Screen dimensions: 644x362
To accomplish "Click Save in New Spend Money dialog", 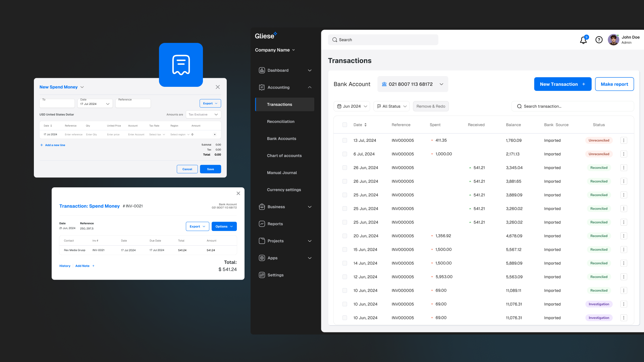I will tap(210, 169).
